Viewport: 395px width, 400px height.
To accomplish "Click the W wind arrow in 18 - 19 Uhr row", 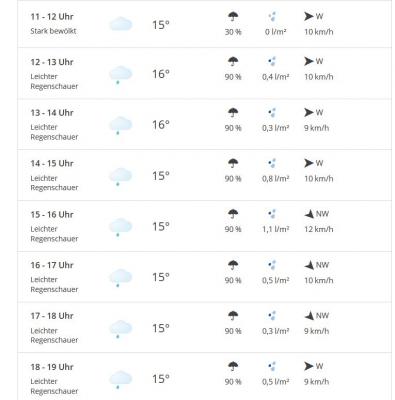I will click(x=309, y=366).
